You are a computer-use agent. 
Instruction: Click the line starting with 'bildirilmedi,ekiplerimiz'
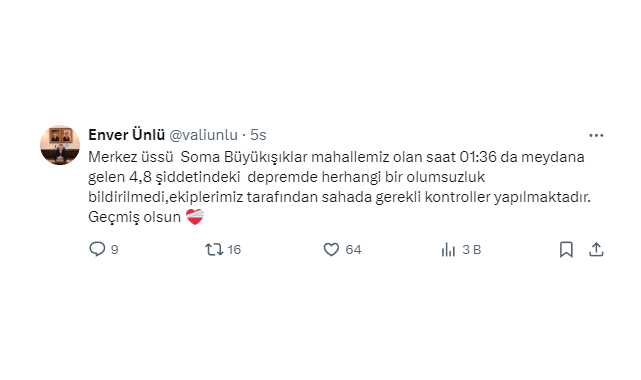pyautogui.click(x=339, y=197)
